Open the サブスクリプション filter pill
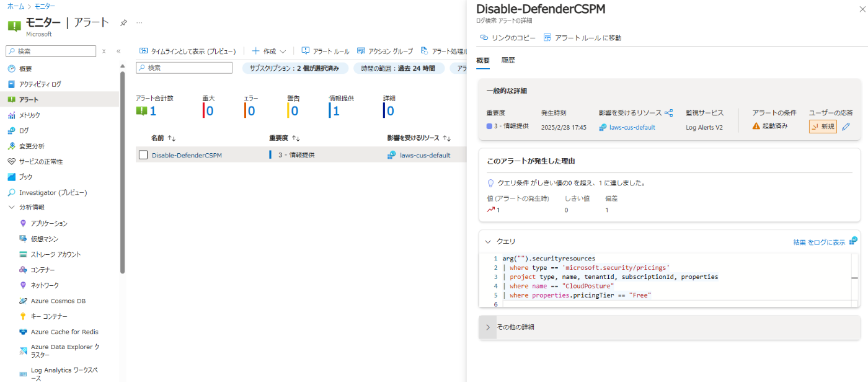The height and width of the screenshot is (382, 868). [295, 68]
